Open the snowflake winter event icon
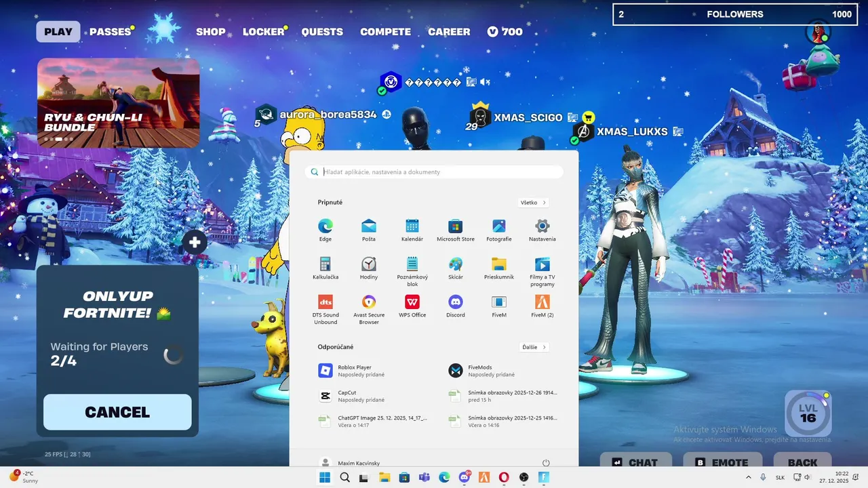The height and width of the screenshot is (488, 868). pyautogui.click(x=164, y=30)
